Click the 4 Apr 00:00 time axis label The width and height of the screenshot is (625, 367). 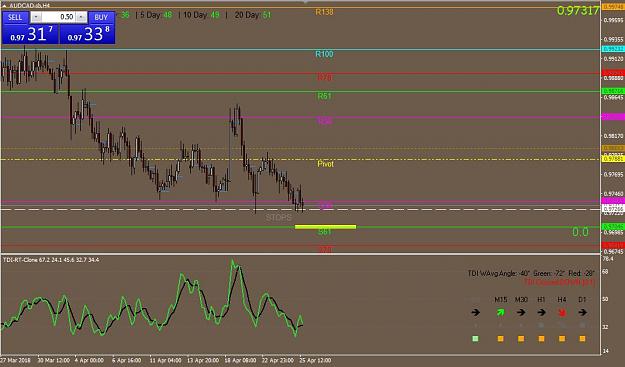click(x=89, y=360)
